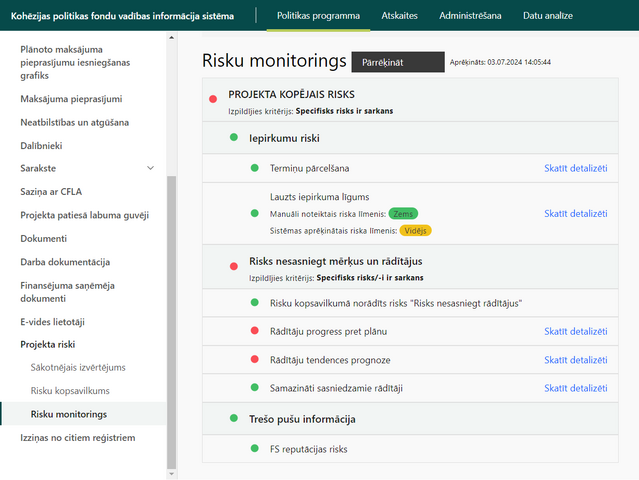
Task: Click red dot beside Rādītāju progress pret plānu
Action: [254, 330]
